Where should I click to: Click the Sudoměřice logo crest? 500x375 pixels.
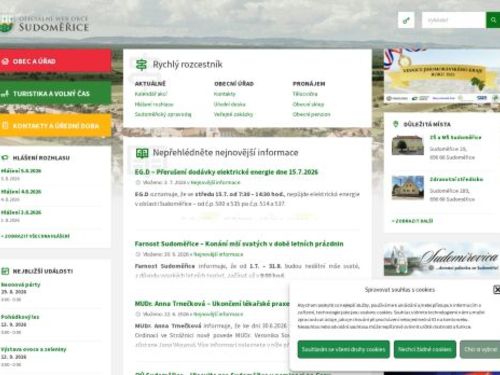click(6, 23)
